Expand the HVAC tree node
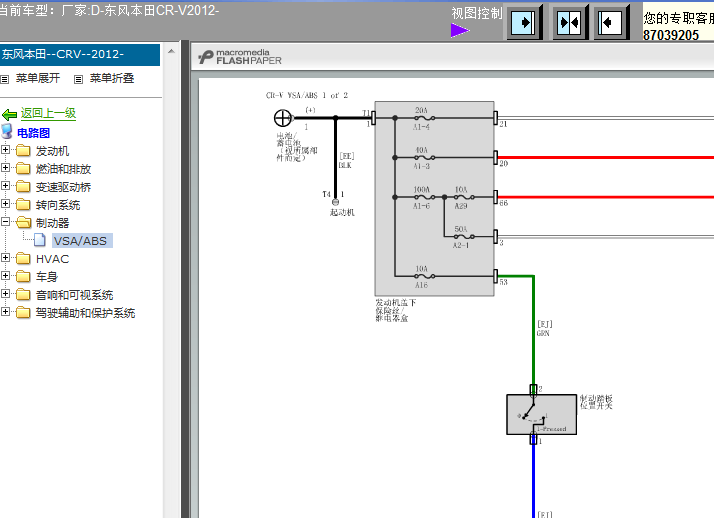The image size is (714, 518). click(x=5, y=258)
